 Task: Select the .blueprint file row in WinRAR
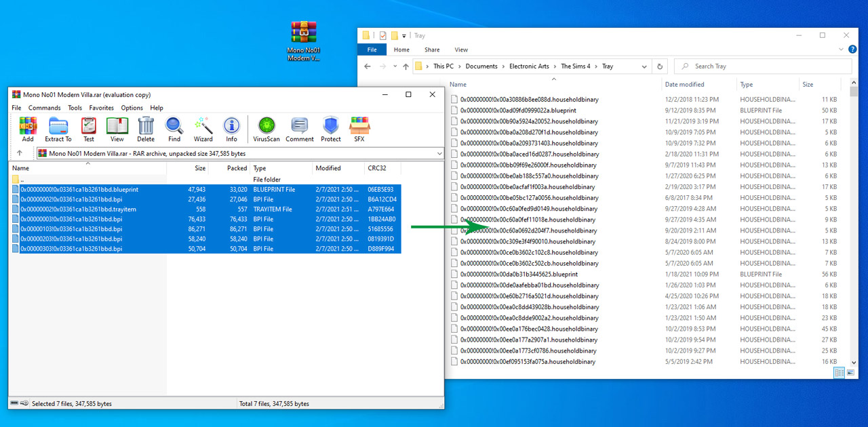(205, 190)
